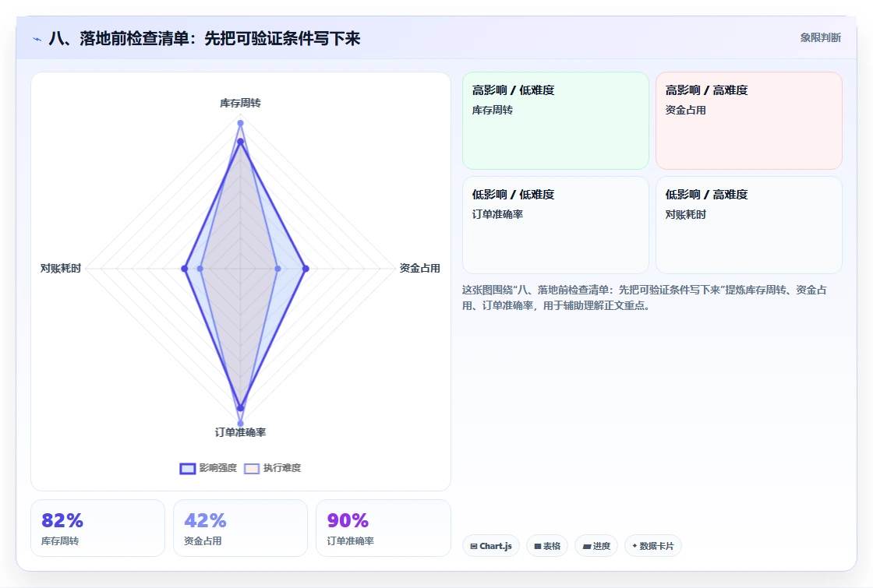Open the 高影响 / 高难度 quadrant card
This screenshot has width=873, height=588.
(x=749, y=121)
